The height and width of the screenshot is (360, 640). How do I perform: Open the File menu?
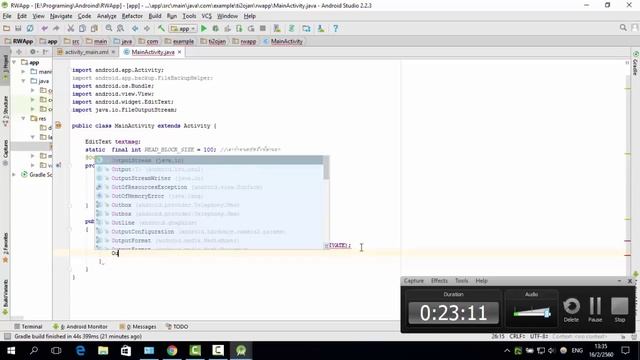coord(7,16)
